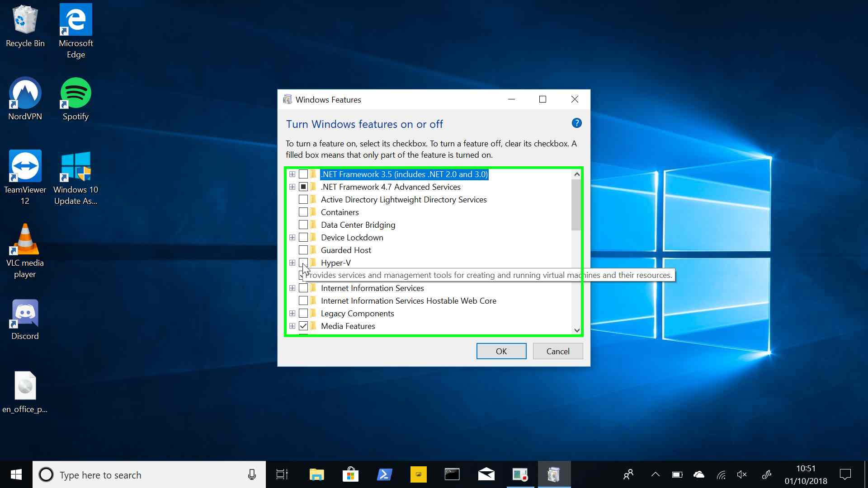Open File Explorer from the taskbar
The height and width of the screenshot is (488, 868).
tap(316, 474)
